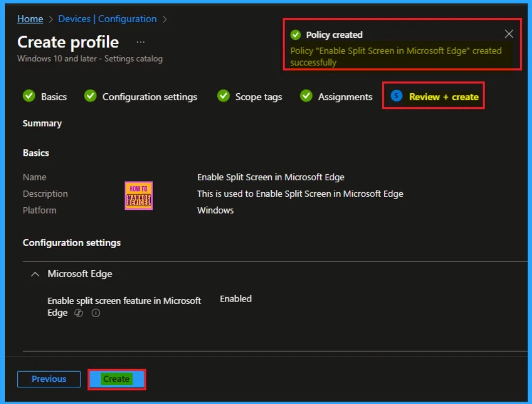Click the step 5 circle icon

pos(396,95)
